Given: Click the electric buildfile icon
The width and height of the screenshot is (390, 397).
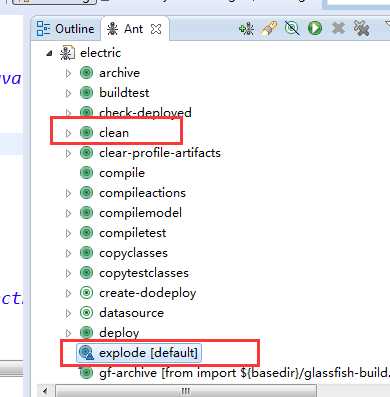Looking at the screenshot, I should click(x=67, y=53).
